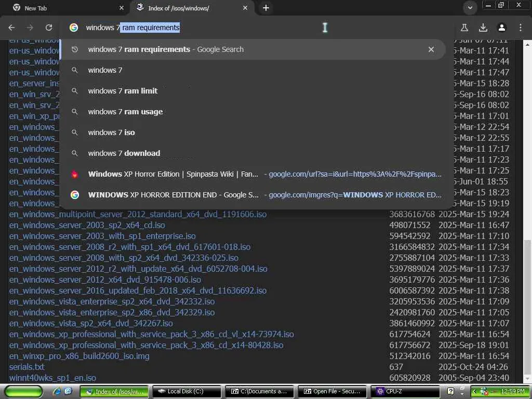532x399 pixels.
Task: Go back using the browser back arrow
Action: coord(11,28)
